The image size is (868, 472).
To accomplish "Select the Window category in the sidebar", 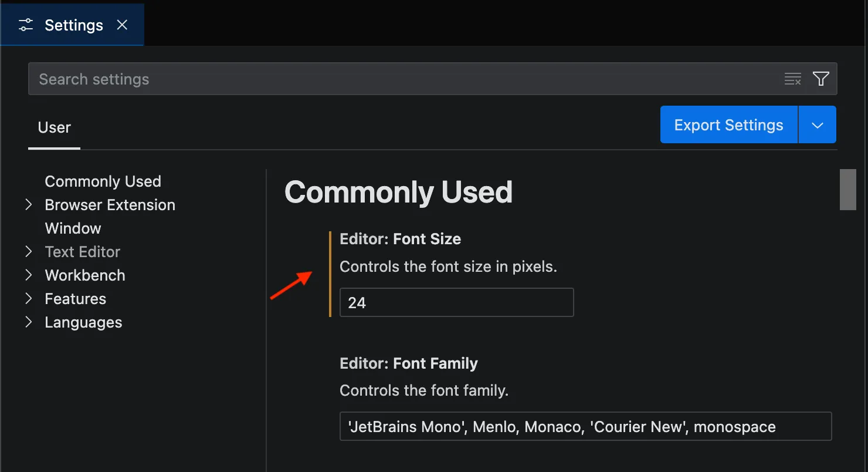I will tap(73, 228).
